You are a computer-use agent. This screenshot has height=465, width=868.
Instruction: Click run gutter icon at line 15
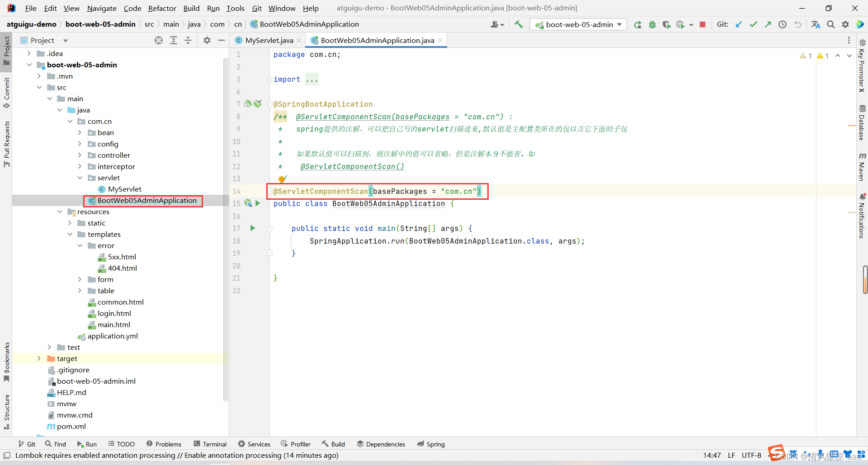(x=258, y=203)
